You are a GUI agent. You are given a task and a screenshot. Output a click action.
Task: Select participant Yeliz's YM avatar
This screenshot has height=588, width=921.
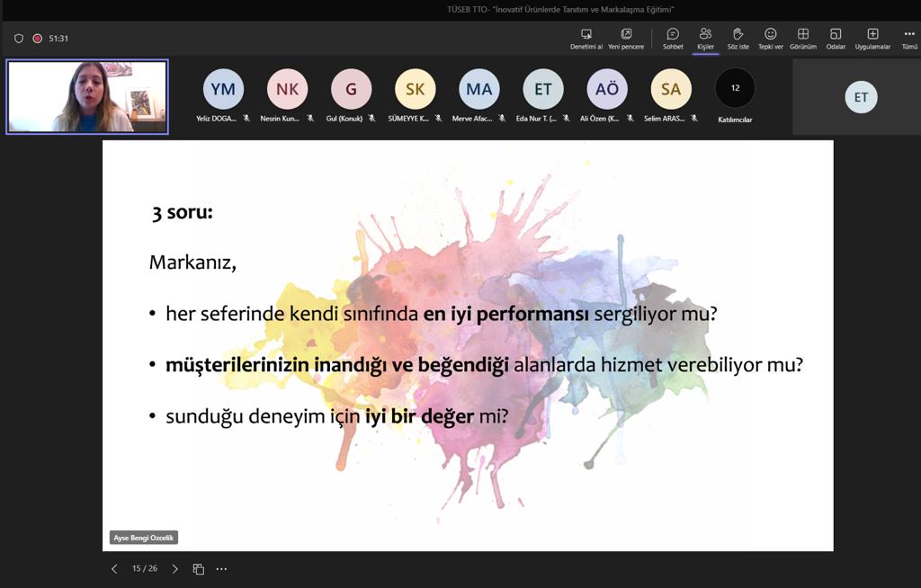pyautogui.click(x=223, y=89)
